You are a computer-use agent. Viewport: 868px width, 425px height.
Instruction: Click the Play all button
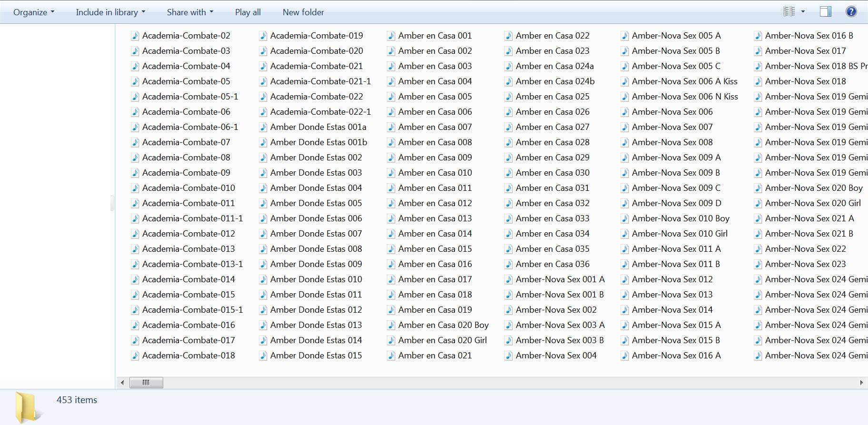pyautogui.click(x=248, y=12)
